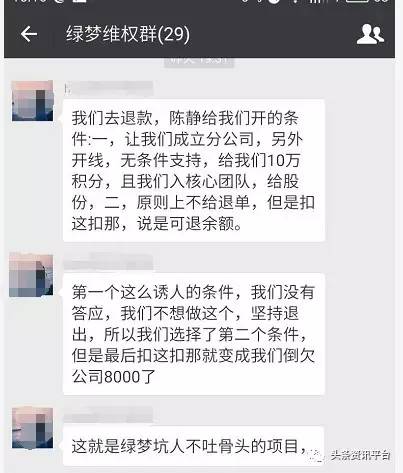This screenshot has height=473, width=403.
Task: Click the partially hidden timestamp chip below header
Action: (199, 62)
